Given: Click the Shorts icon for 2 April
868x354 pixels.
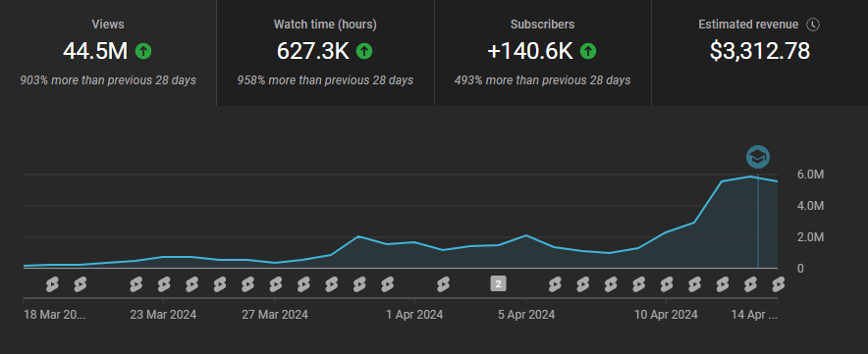Looking at the screenshot, I should 443,284.
